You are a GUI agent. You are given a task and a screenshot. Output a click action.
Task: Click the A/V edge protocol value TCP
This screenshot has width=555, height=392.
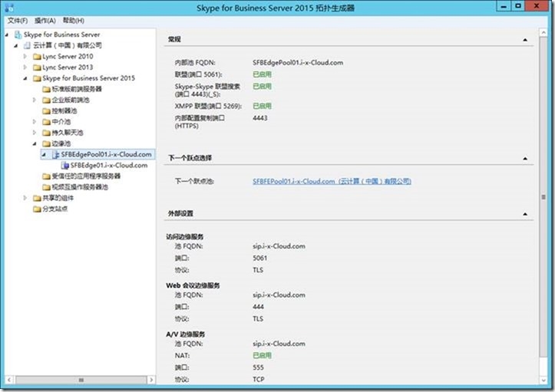coord(259,379)
